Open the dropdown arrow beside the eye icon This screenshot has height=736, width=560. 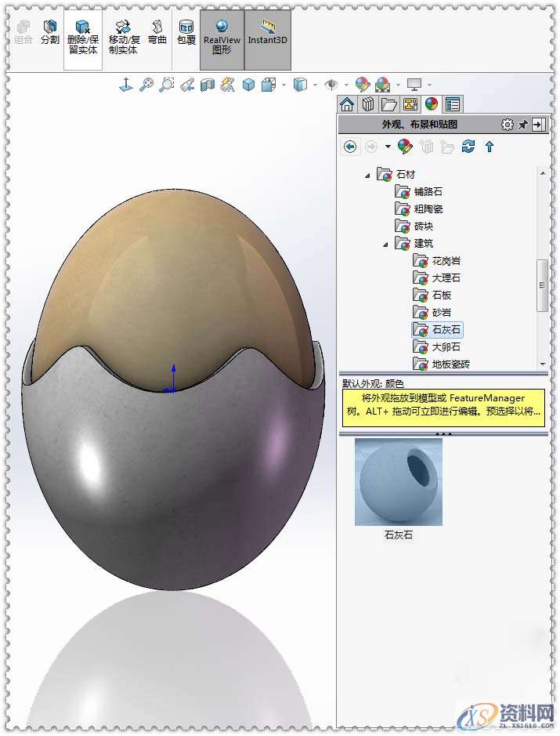(346, 85)
